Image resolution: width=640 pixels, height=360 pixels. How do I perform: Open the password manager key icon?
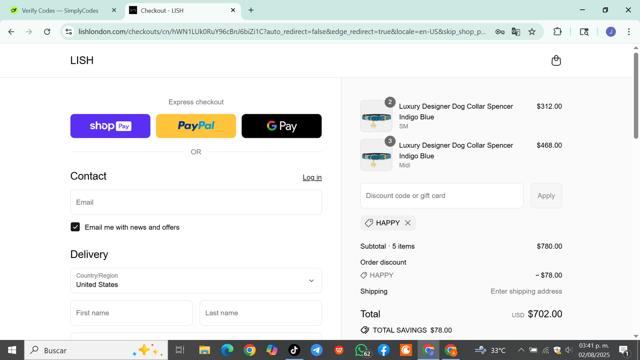tap(500, 31)
